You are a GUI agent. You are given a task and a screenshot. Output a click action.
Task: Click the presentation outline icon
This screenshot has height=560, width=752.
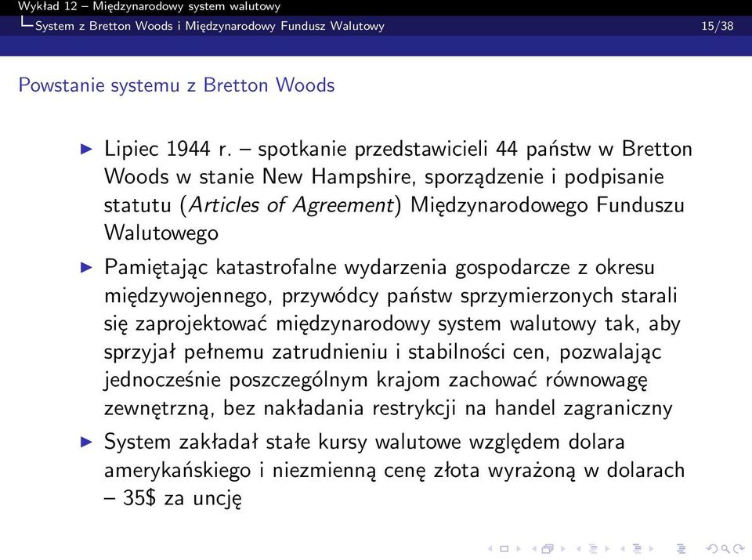point(681,549)
